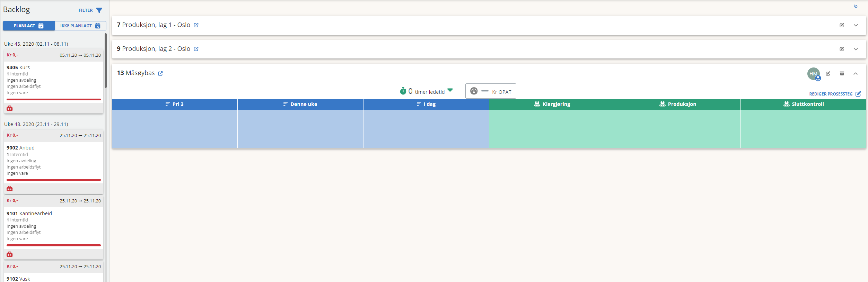Collapse the 13 Måsøybas board
This screenshot has height=282, width=868.
856,74
